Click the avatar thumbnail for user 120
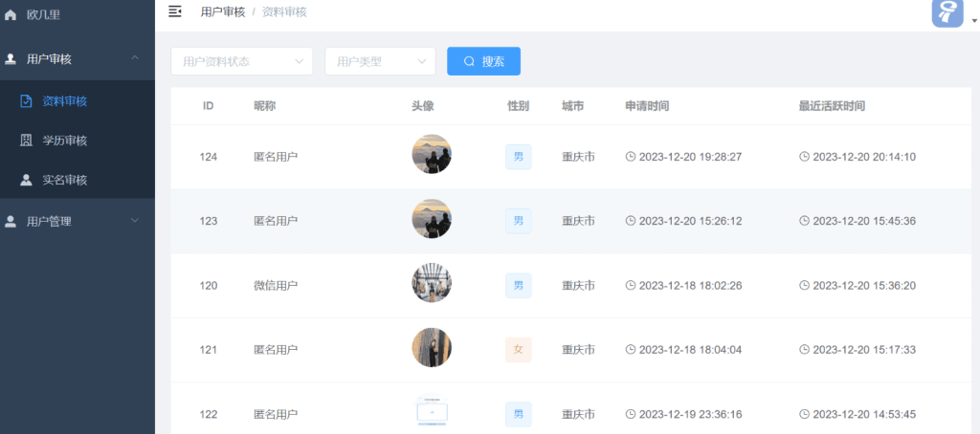980x434 pixels. tap(432, 284)
